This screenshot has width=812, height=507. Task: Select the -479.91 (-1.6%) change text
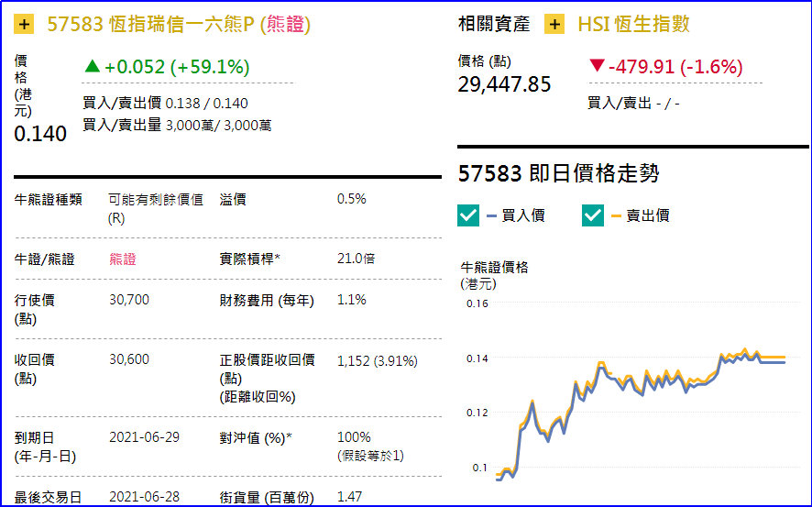[675, 67]
